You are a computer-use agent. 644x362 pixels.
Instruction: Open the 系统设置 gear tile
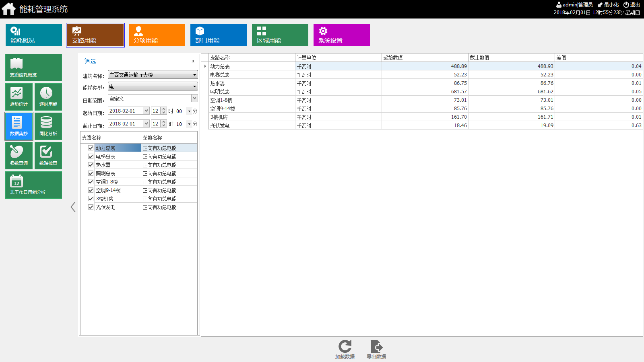[342, 35]
